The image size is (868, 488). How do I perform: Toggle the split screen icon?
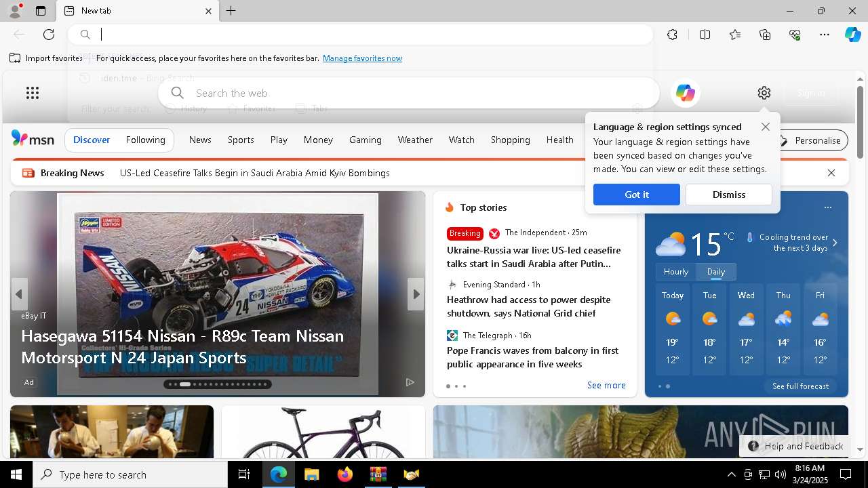(705, 35)
